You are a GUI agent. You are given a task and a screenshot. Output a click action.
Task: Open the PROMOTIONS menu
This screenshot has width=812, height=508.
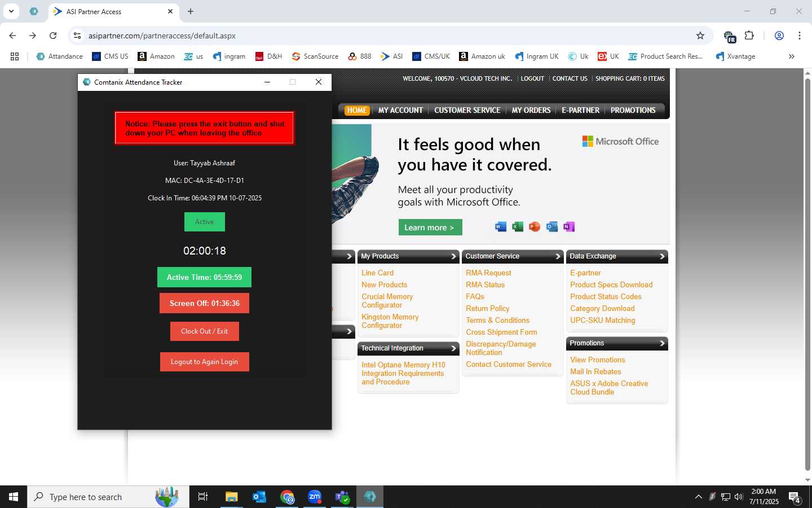633,111
